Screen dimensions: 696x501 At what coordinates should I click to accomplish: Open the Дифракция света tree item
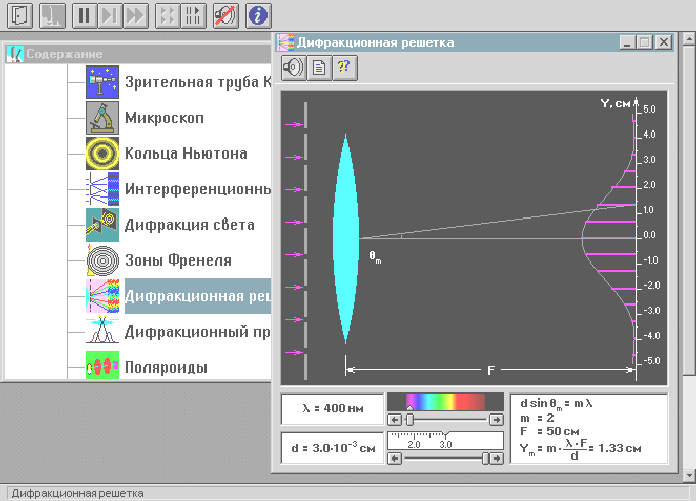click(x=190, y=225)
